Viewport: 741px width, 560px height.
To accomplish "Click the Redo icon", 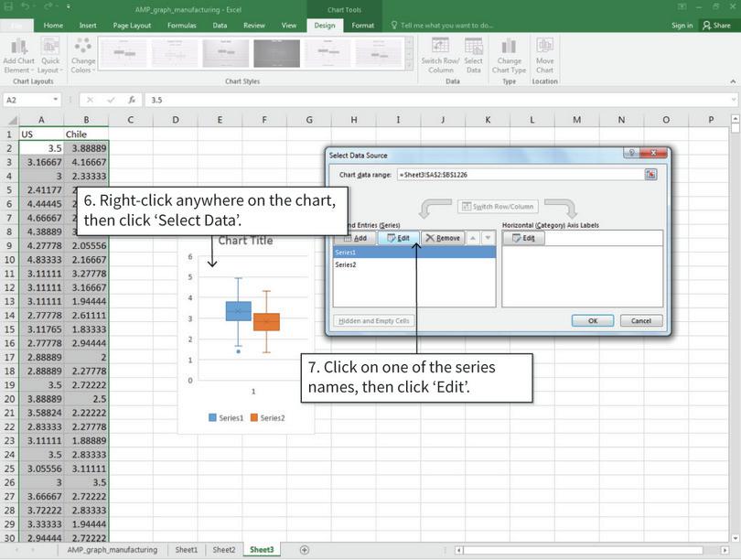I will 48,7.
